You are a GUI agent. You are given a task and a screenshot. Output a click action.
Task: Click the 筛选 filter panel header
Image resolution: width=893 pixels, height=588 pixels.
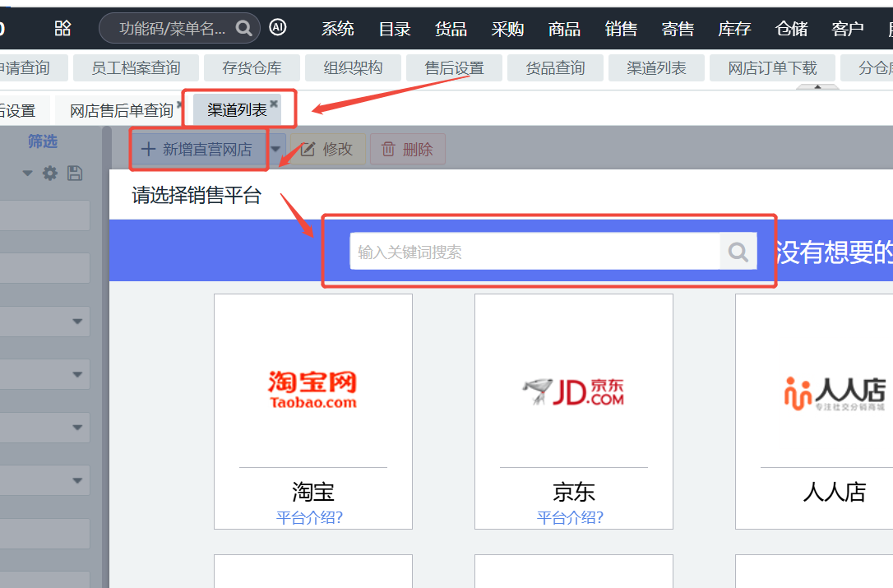tap(43, 141)
